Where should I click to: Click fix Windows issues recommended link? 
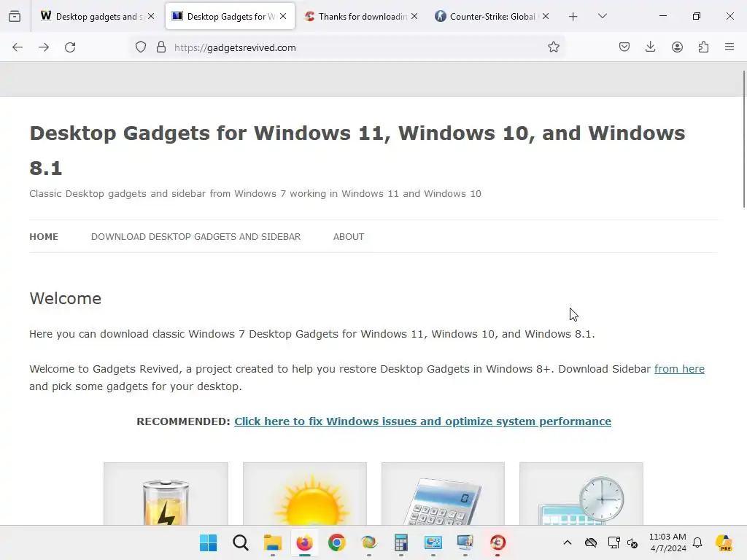pos(422,421)
